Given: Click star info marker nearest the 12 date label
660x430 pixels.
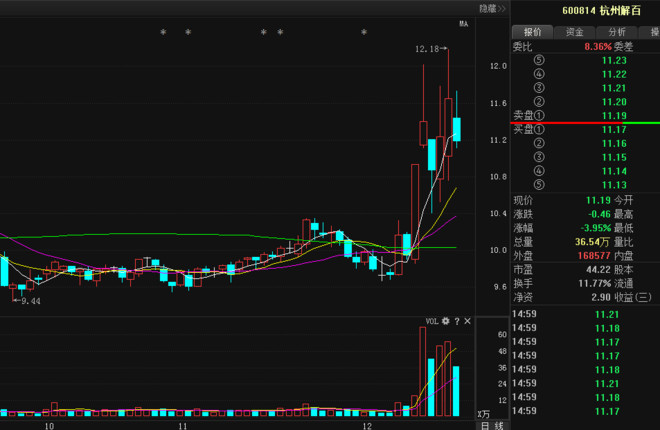Looking at the screenshot, I should coord(364,32).
